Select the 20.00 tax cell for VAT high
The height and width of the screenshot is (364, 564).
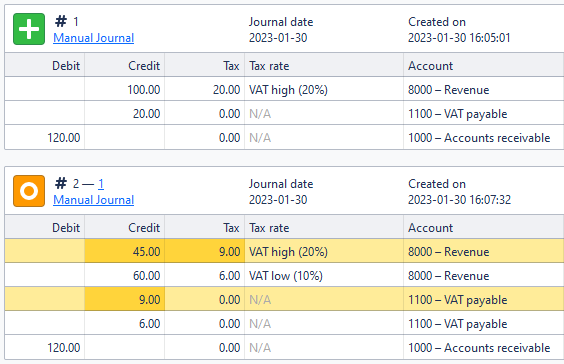(x=204, y=90)
